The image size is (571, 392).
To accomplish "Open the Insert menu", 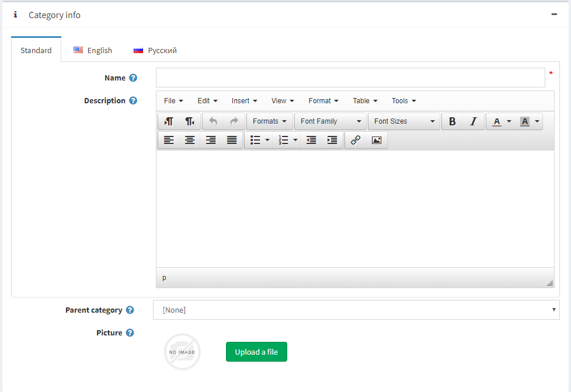I will [244, 101].
